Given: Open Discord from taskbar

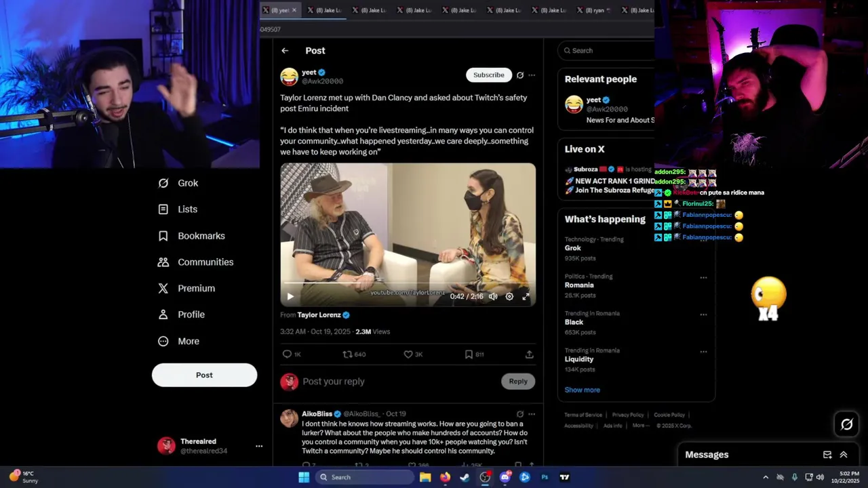Looking at the screenshot, I should [505, 477].
